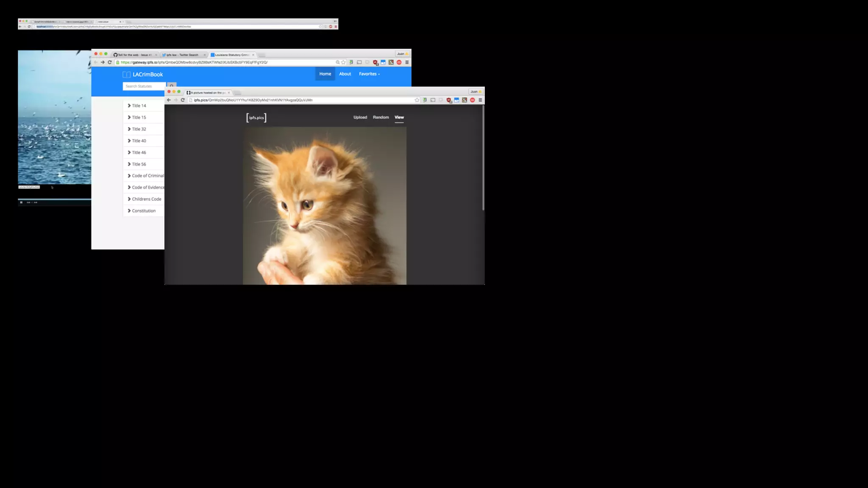Image resolution: width=868 pixels, height=488 pixels.
Task: Click the ipfs.pics bracket logo
Action: tap(256, 118)
